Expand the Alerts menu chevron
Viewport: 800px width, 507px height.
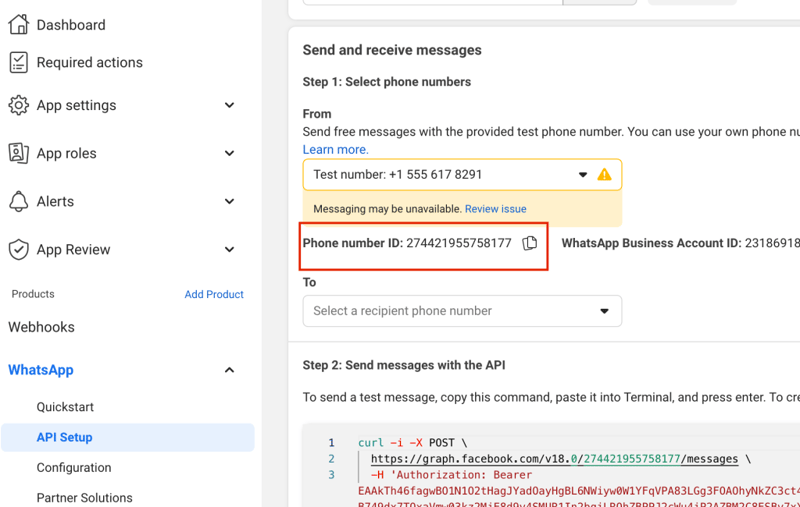tap(229, 201)
